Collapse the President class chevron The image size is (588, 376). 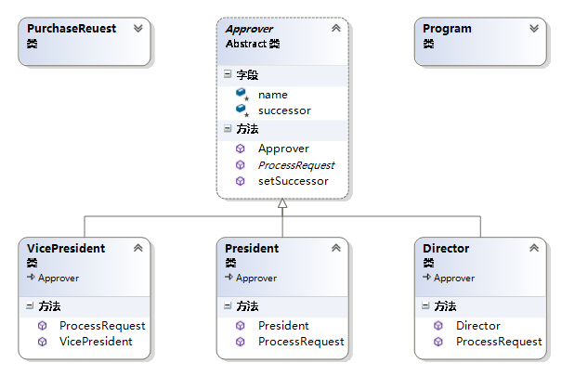[336, 248]
